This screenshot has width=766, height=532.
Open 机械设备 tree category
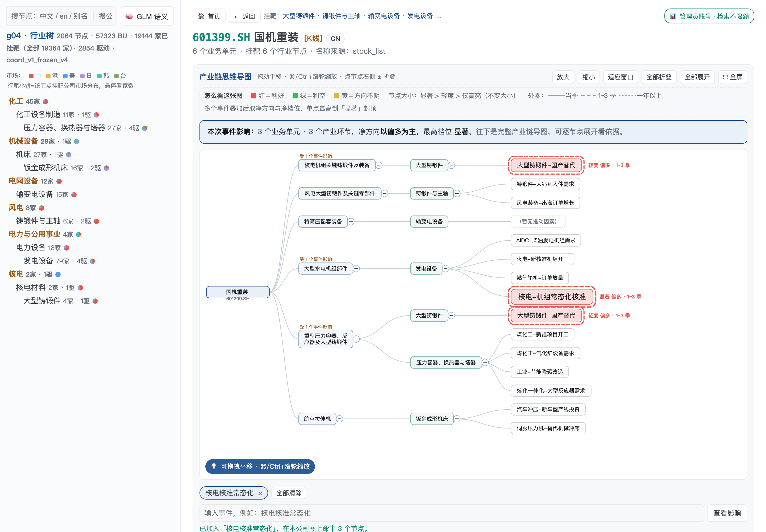click(x=23, y=141)
